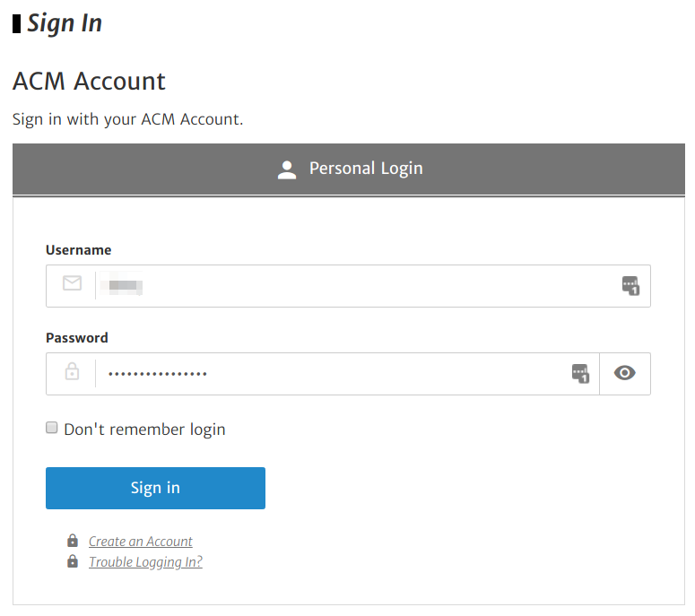Image resolution: width=695 pixels, height=616 pixels.
Task: Click the blue Sign in button
Action: [x=155, y=488]
